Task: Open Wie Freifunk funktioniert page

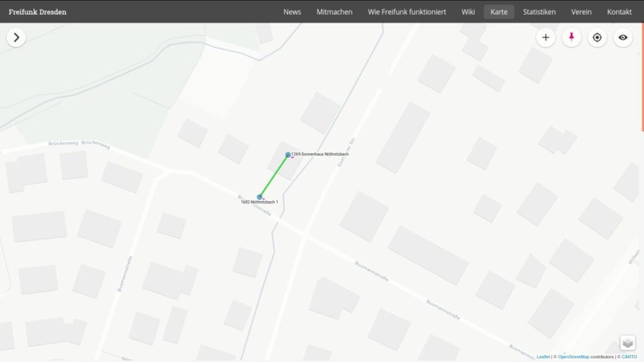Action: (x=407, y=12)
